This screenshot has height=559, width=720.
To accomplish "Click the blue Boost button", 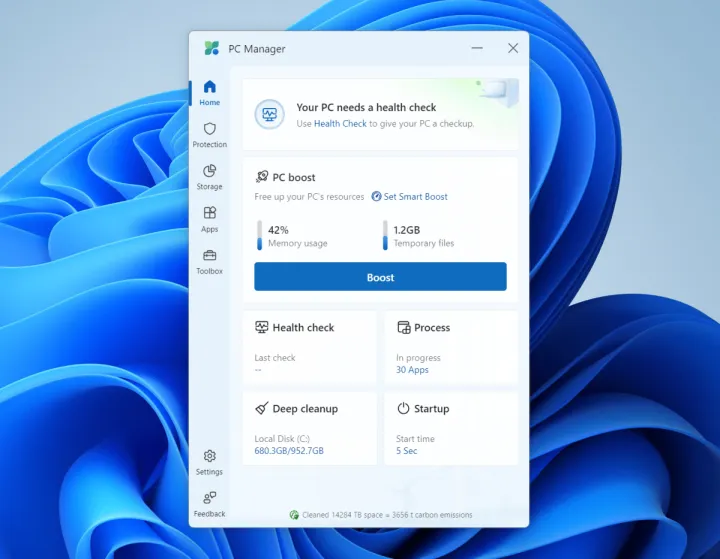I will click(x=380, y=277).
